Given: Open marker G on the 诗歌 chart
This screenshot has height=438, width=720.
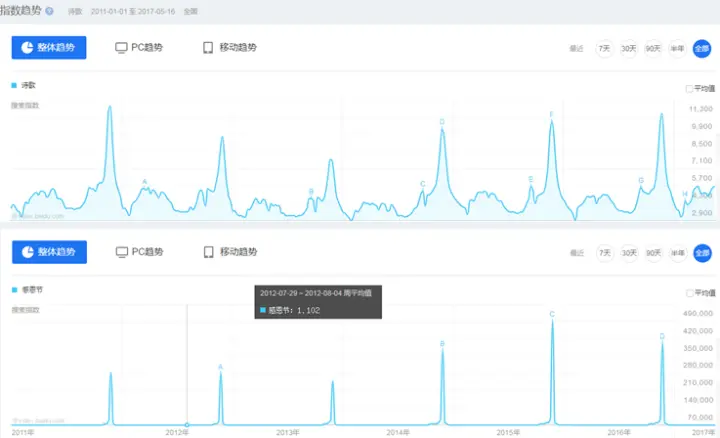Looking at the screenshot, I should tap(641, 180).
